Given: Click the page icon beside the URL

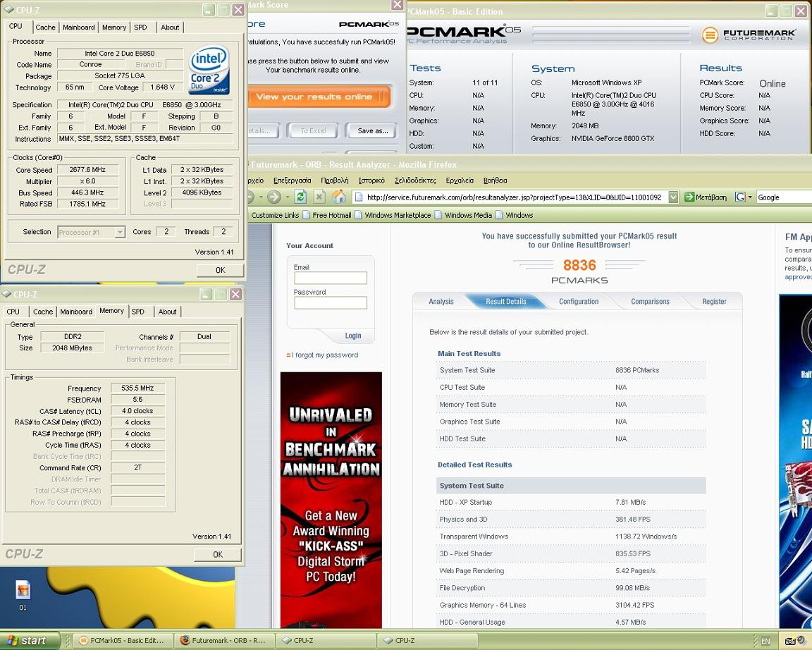Looking at the screenshot, I should (358, 197).
